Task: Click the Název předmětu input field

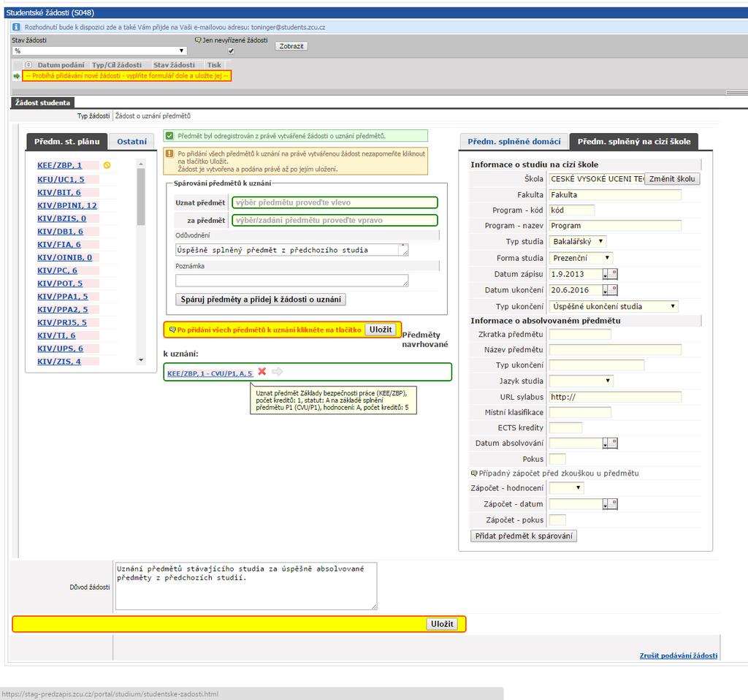Action: click(x=615, y=350)
